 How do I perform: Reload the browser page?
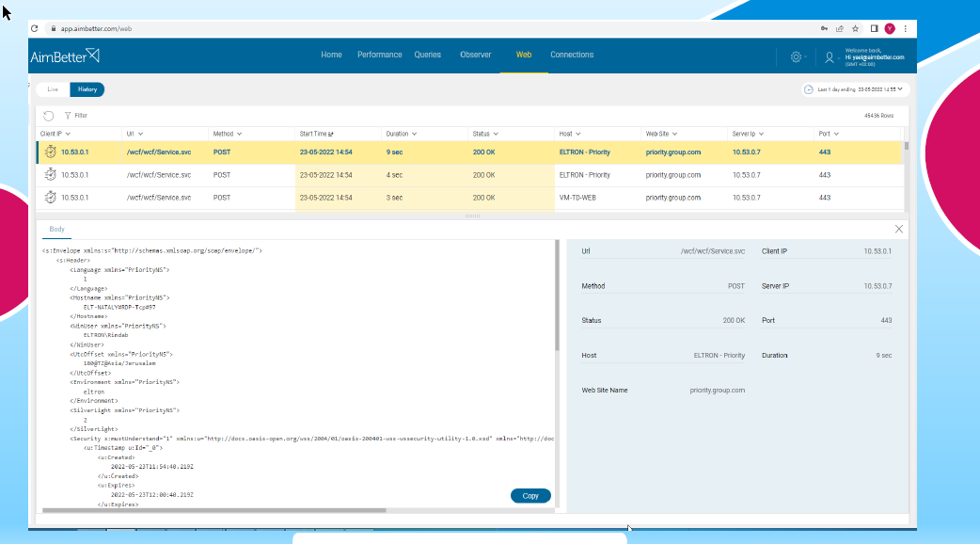point(35,29)
